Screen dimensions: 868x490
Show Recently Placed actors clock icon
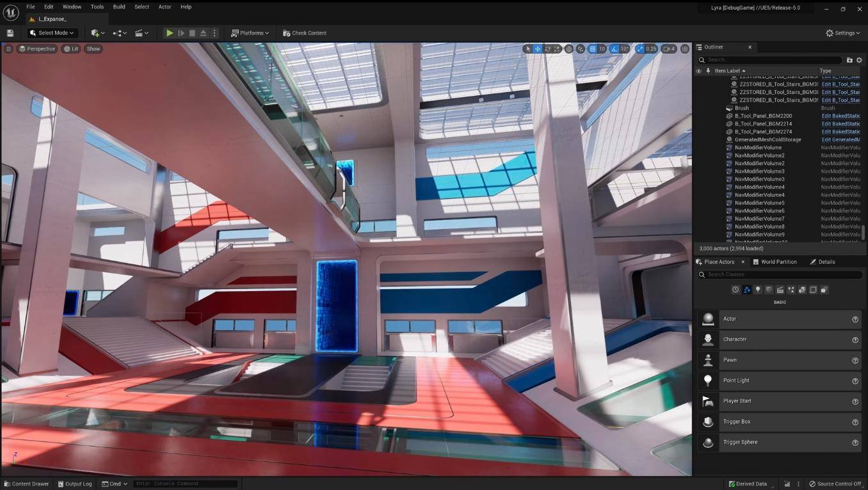tap(735, 290)
